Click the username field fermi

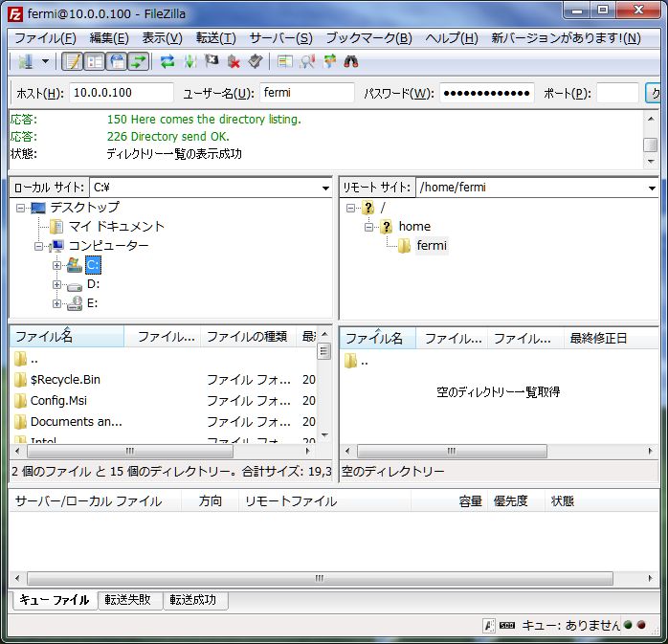pos(307,93)
